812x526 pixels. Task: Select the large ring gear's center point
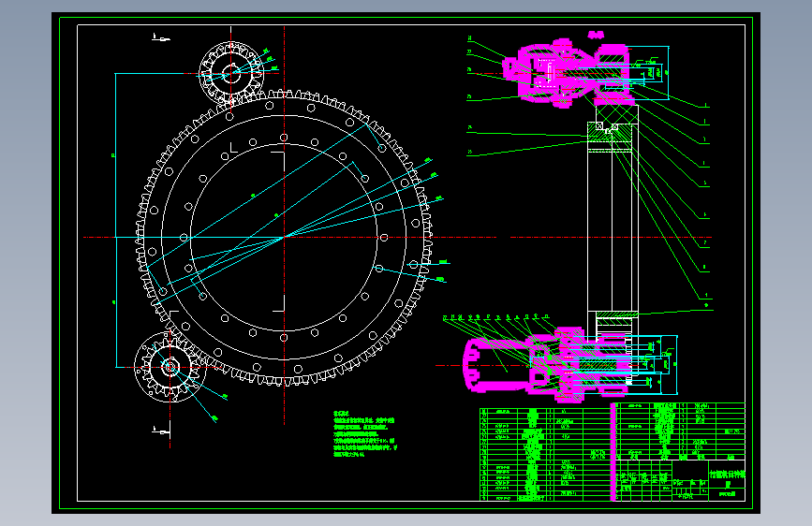click(x=284, y=237)
